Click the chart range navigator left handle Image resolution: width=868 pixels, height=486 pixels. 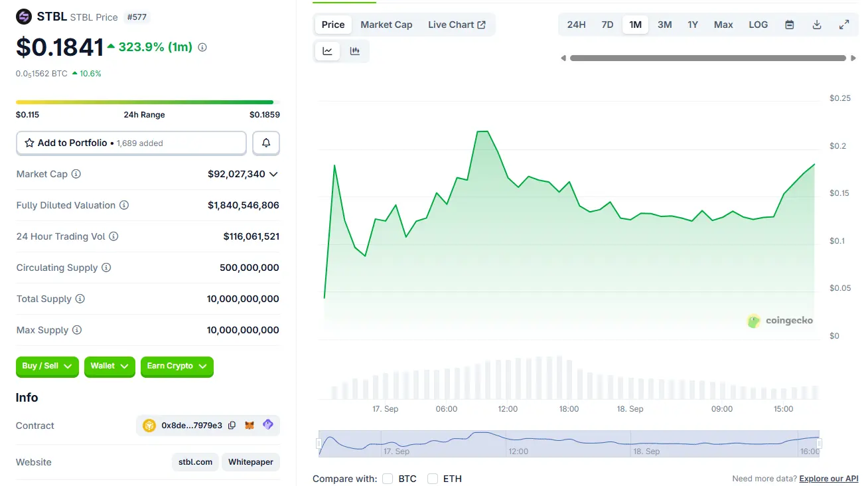click(x=319, y=443)
